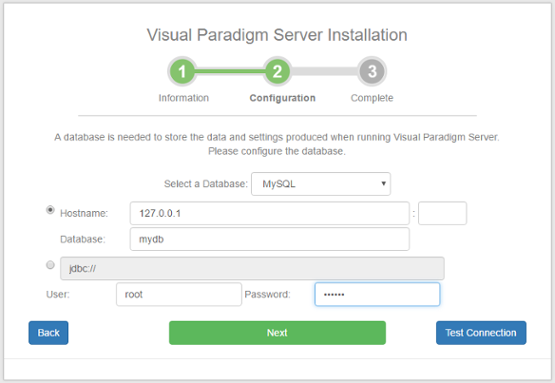Focus the Hostname field containing 127.0.0.1
The image size is (555, 383).
(270, 213)
